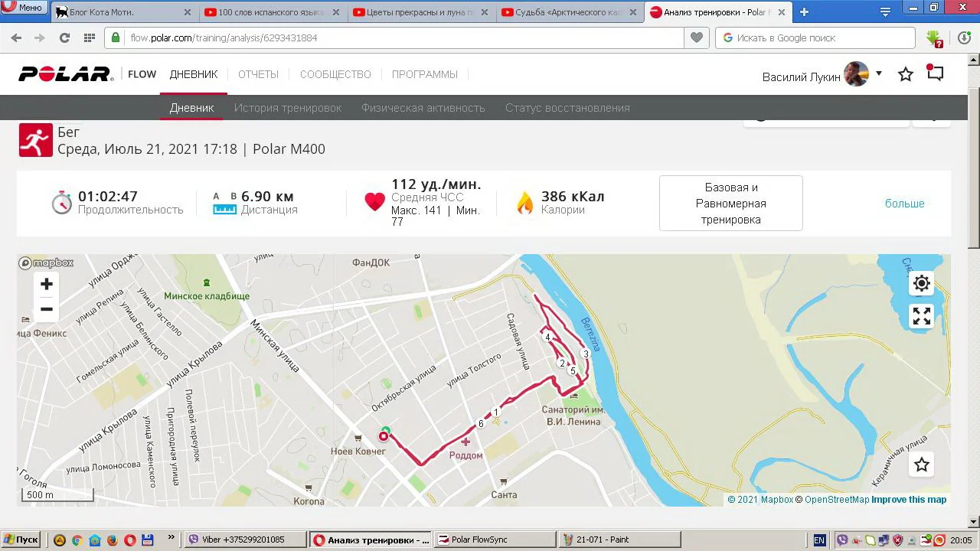The image size is (980, 551).
Task: Switch to Статус восстановления tab
Action: 567,108
